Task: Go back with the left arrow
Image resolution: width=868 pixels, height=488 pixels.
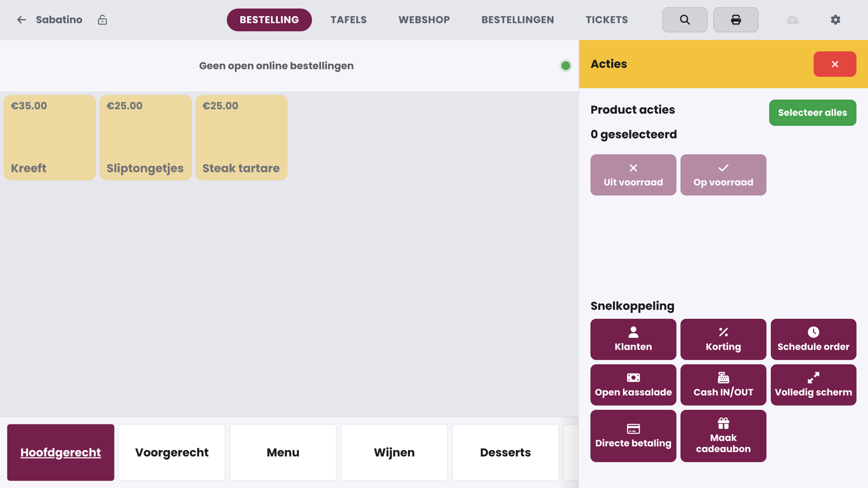Action: coord(21,20)
